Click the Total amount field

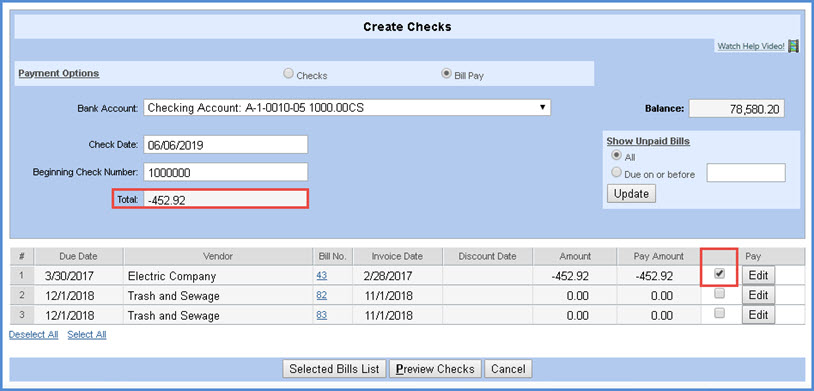[x=226, y=199]
